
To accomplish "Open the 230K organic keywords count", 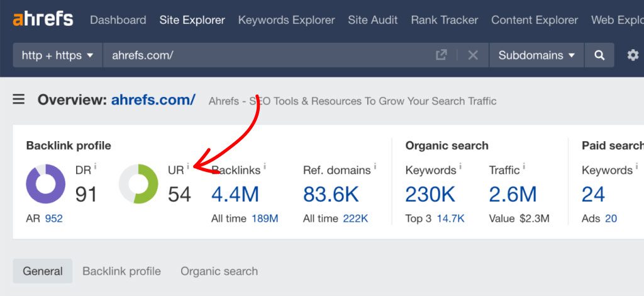I will (x=430, y=195).
